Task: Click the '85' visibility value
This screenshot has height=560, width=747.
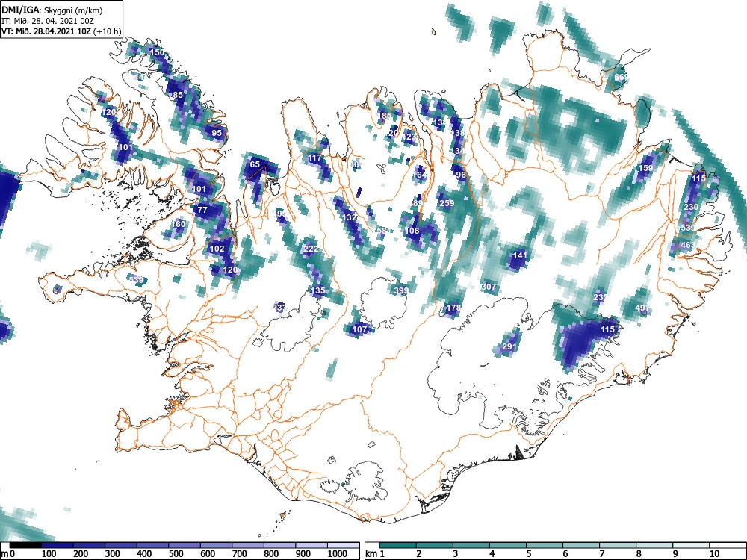Action: [178, 95]
